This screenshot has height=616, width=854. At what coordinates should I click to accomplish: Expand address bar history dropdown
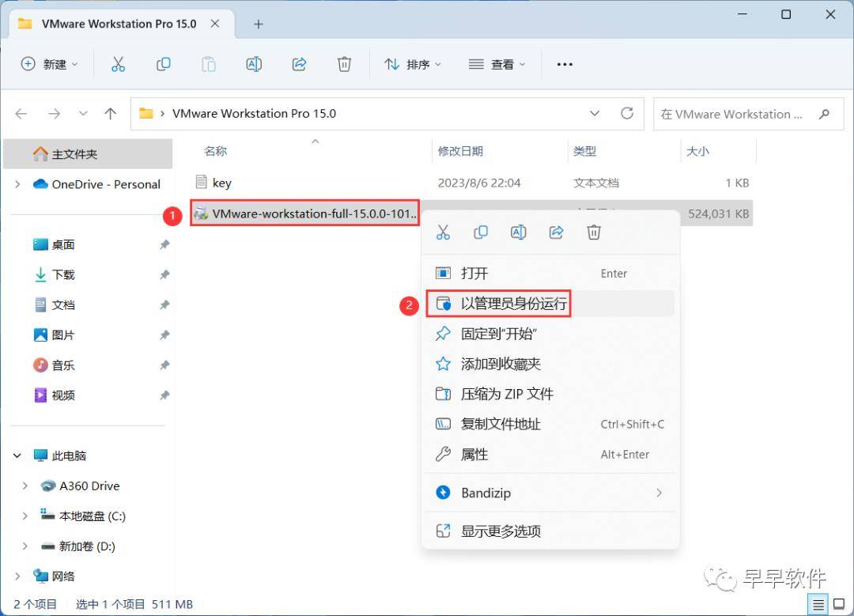click(595, 113)
